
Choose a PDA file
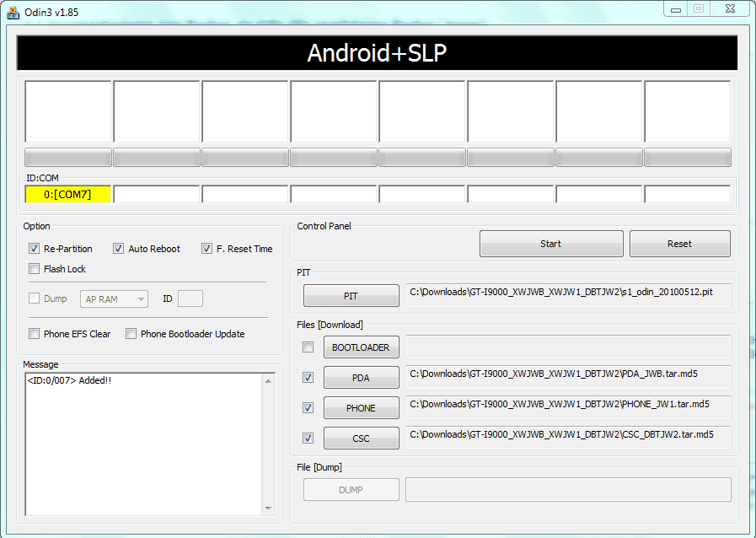(361, 377)
